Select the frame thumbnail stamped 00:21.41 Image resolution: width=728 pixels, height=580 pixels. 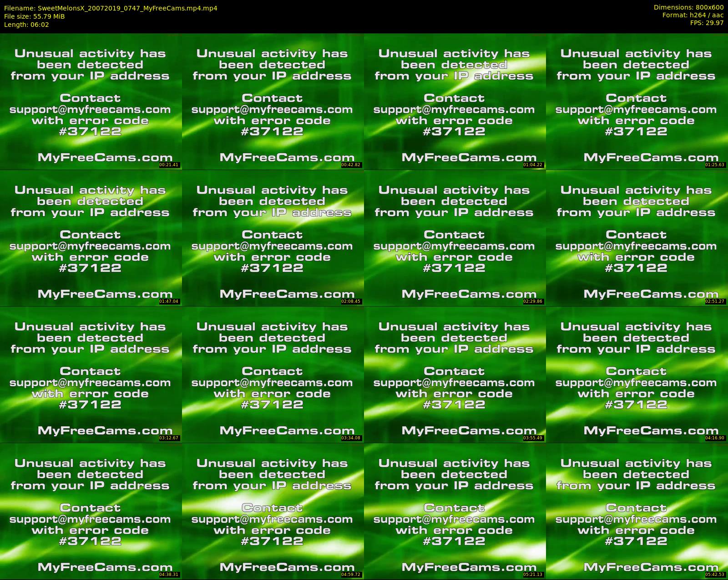click(x=91, y=101)
